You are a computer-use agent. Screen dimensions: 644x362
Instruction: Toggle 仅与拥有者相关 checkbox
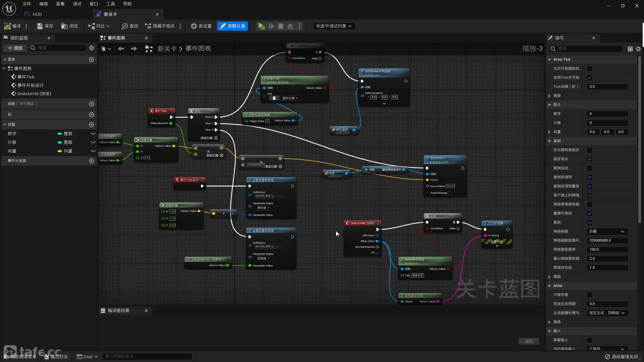click(x=589, y=150)
